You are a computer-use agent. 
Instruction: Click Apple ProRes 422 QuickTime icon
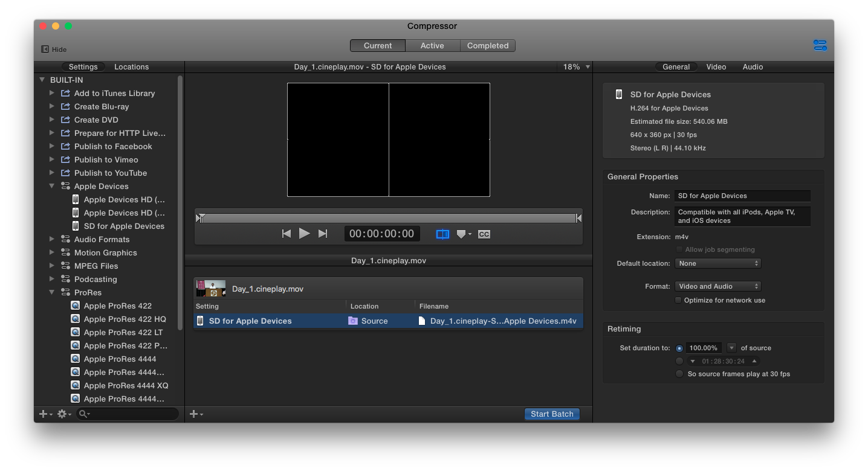75,306
